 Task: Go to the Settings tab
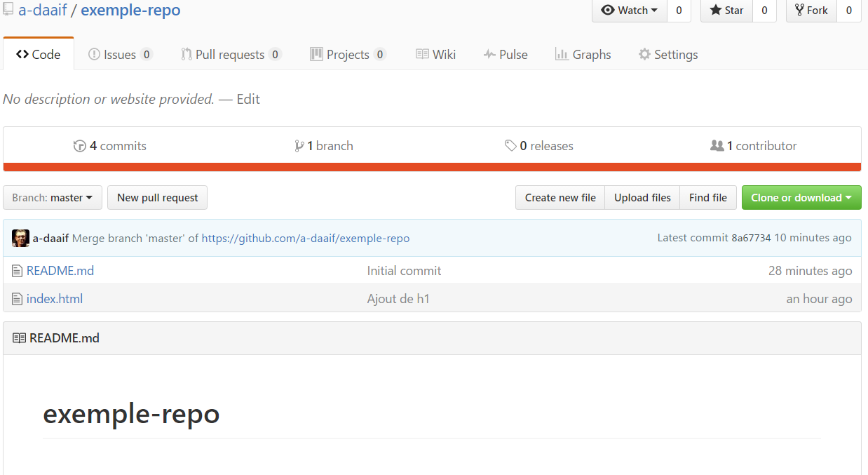point(667,55)
